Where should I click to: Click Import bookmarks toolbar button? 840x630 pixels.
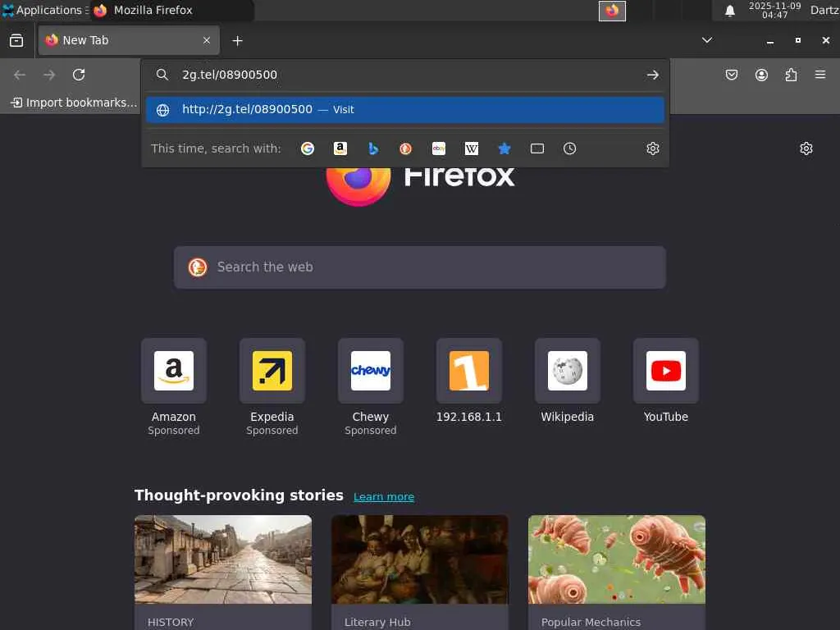74,103
